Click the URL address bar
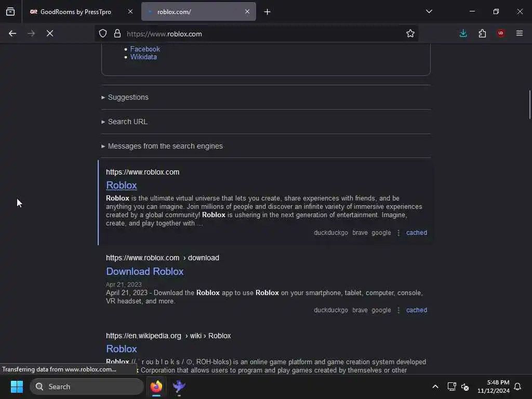The width and height of the screenshot is (532, 399). coord(256,34)
